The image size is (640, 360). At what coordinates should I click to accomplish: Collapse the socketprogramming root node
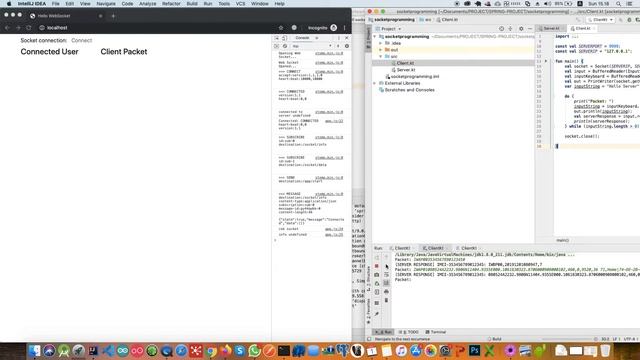point(375,37)
